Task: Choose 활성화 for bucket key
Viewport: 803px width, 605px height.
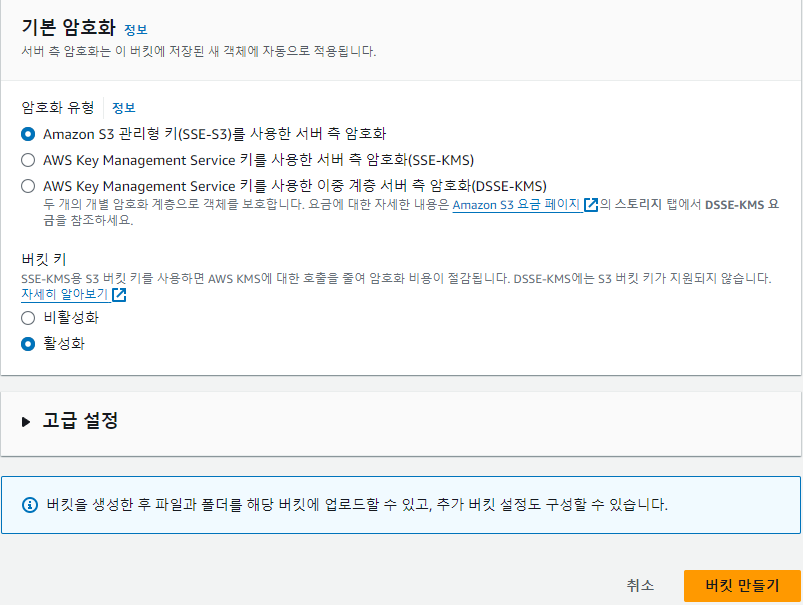Action: click(x=28, y=344)
